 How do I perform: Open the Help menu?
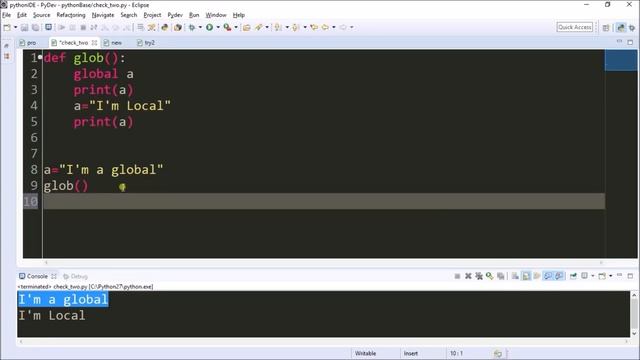[239, 15]
